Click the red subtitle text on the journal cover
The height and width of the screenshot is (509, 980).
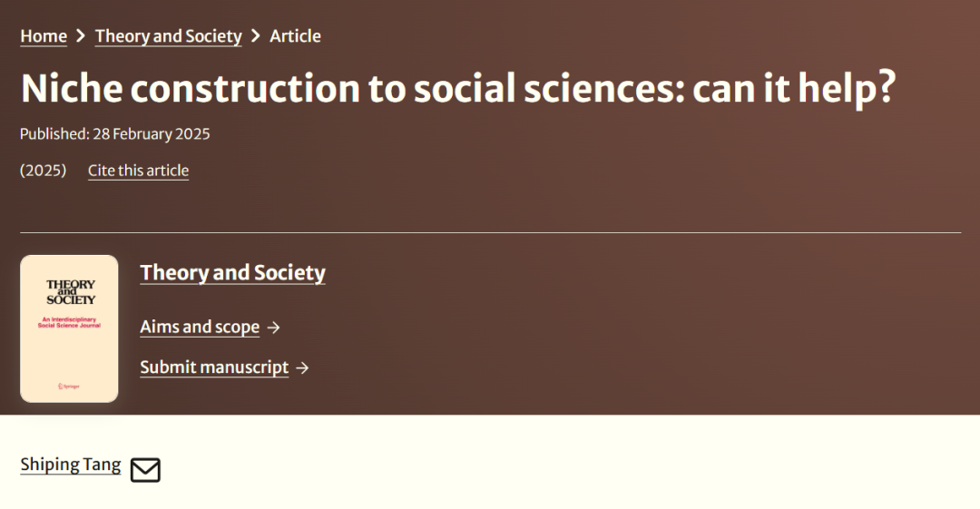(x=69, y=322)
